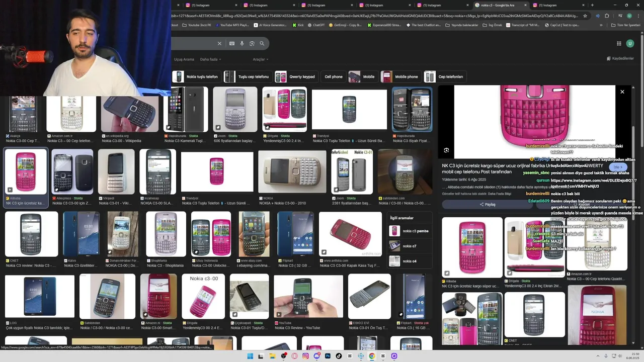This screenshot has width=644, height=362.
Task: Filter by Cep telefonları chip
Action: pos(444,76)
